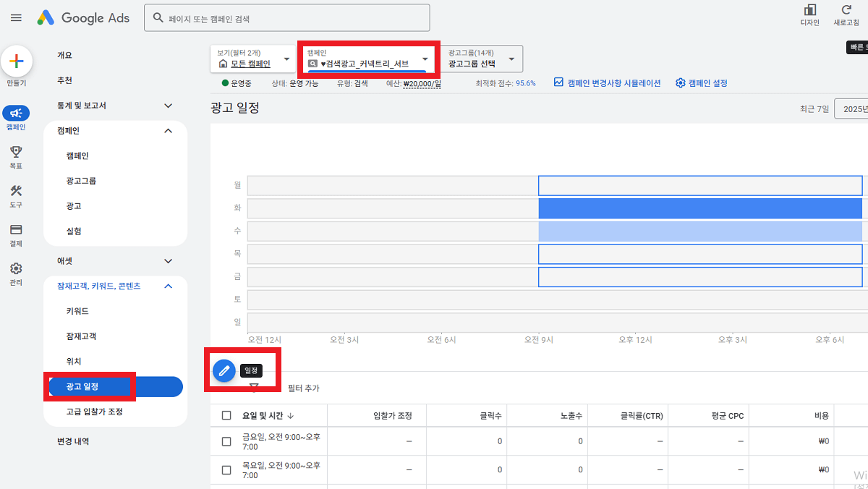Open the navigation hamburger menu
The height and width of the screenshot is (489, 868).
[16, 18]
